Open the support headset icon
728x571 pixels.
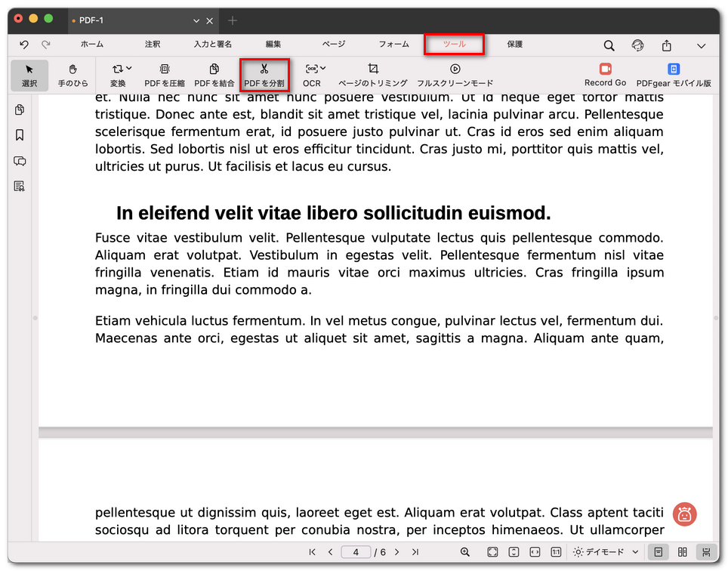[638, 45]
